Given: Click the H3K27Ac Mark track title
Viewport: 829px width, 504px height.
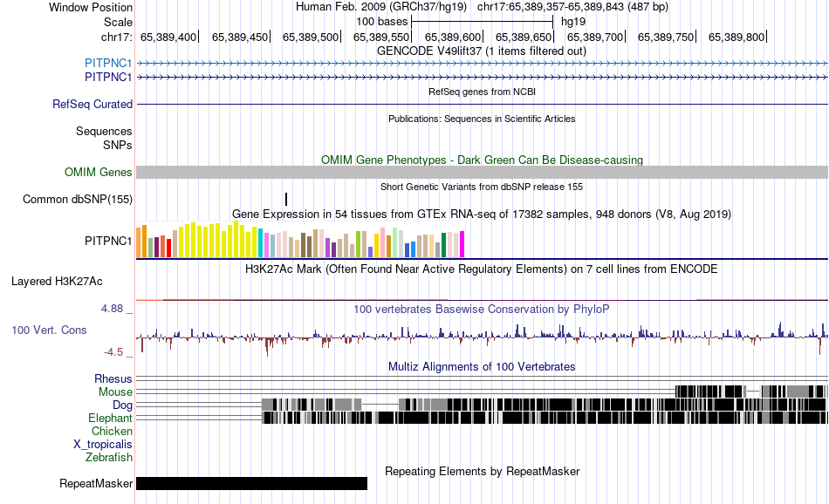Looking at the screenshot, I should click(482, 269).
